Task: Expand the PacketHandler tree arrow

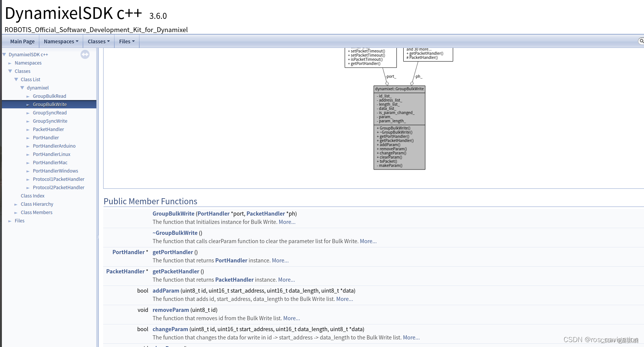Action: [x=28, y=130]
